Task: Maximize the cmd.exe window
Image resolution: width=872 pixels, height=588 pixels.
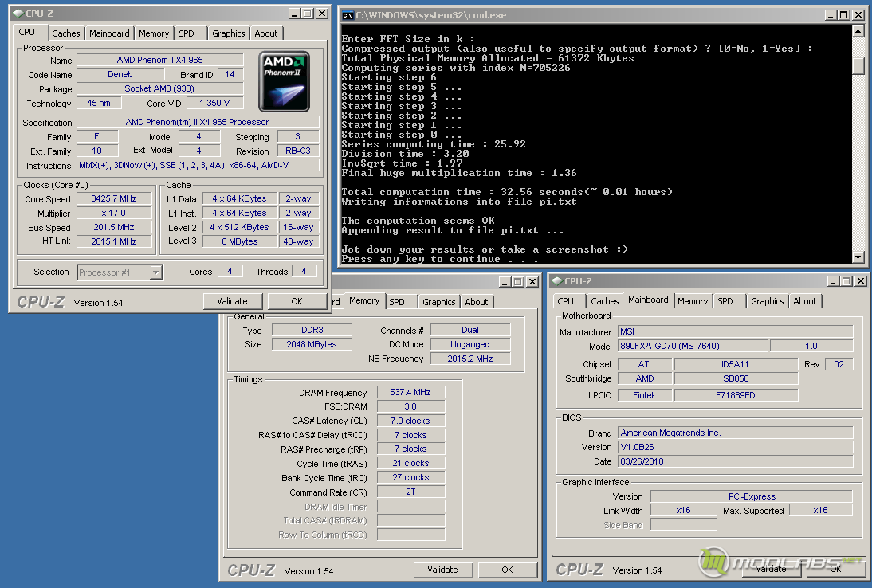Action: click(843, 15)
